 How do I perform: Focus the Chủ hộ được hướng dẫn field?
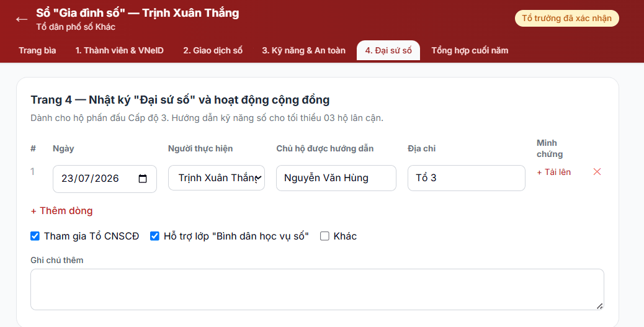point(336,178)
